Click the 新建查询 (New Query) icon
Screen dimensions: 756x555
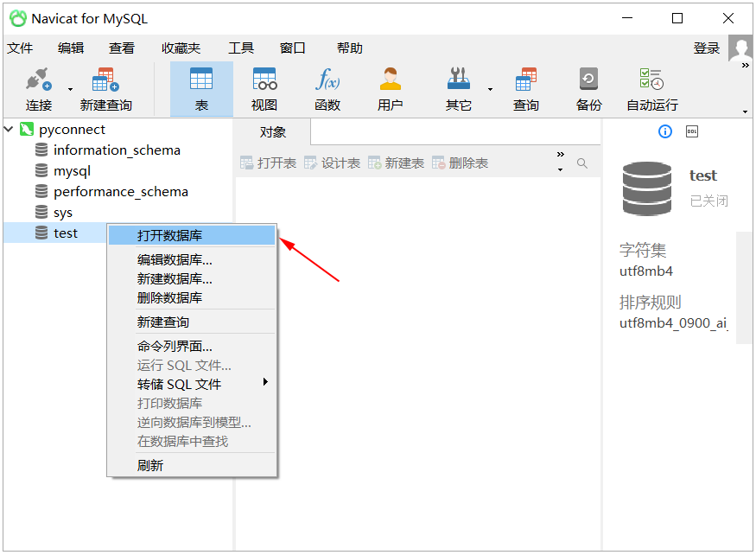104,89
